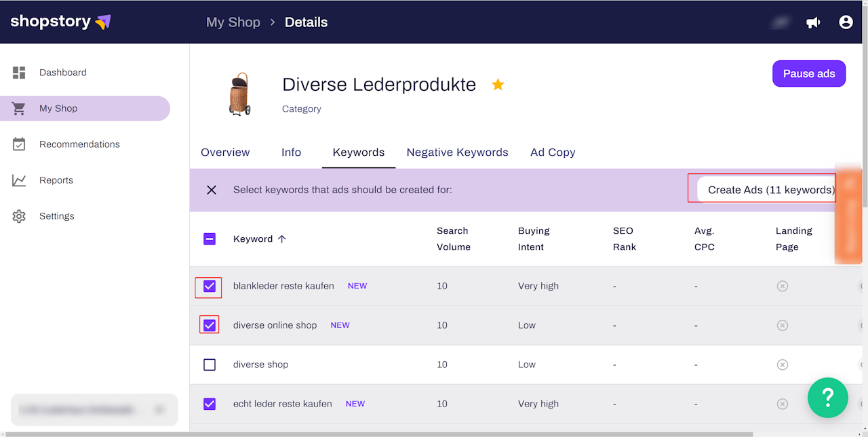Sort by Keyword column arrow
This screenshot has height=437, width=868.
click(282, 239)
